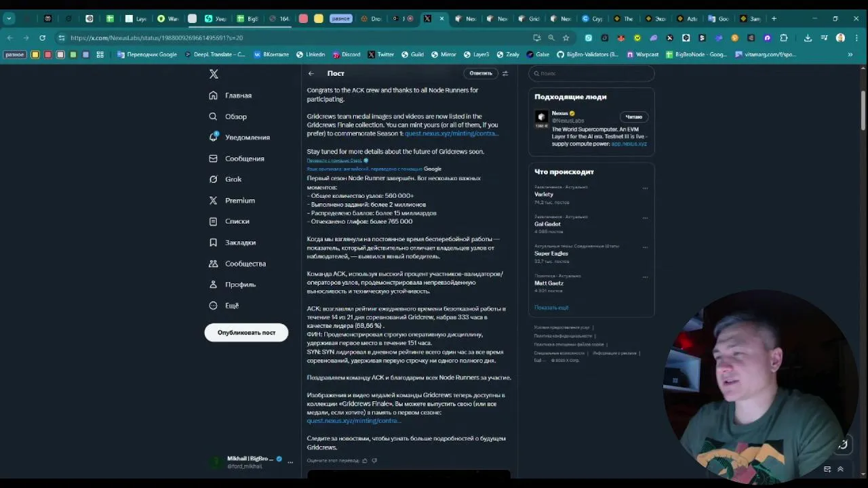This screenshot has width=868, height=488.
Task: Click Опубликовать пост button
Action: click(246, 333)
